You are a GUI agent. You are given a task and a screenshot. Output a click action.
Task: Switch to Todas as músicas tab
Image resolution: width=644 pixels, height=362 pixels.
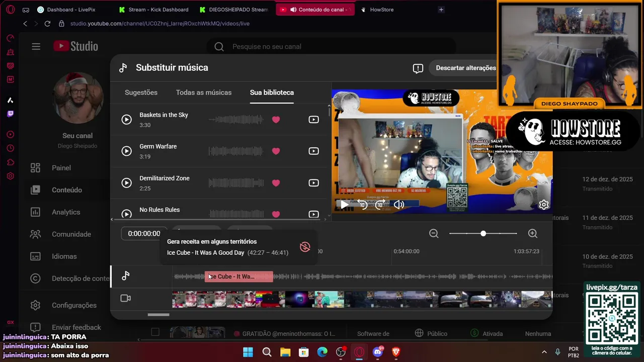pyautogui.click(x=204, y=93)
